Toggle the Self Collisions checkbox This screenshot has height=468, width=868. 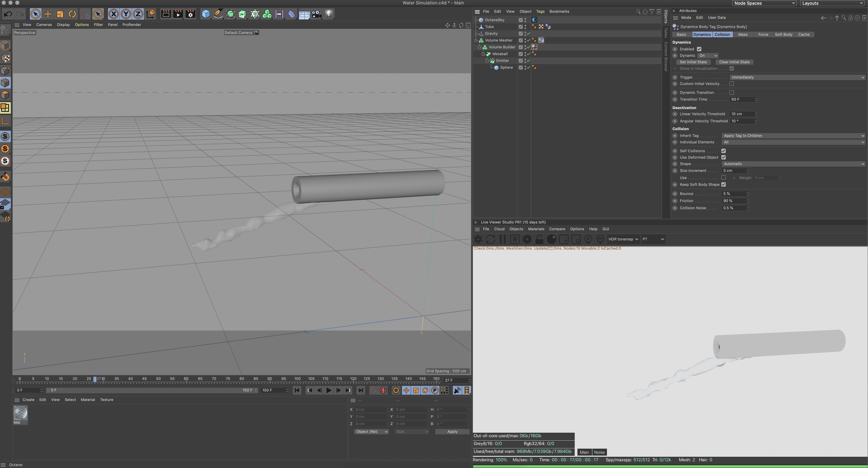(x=723, y=151)
